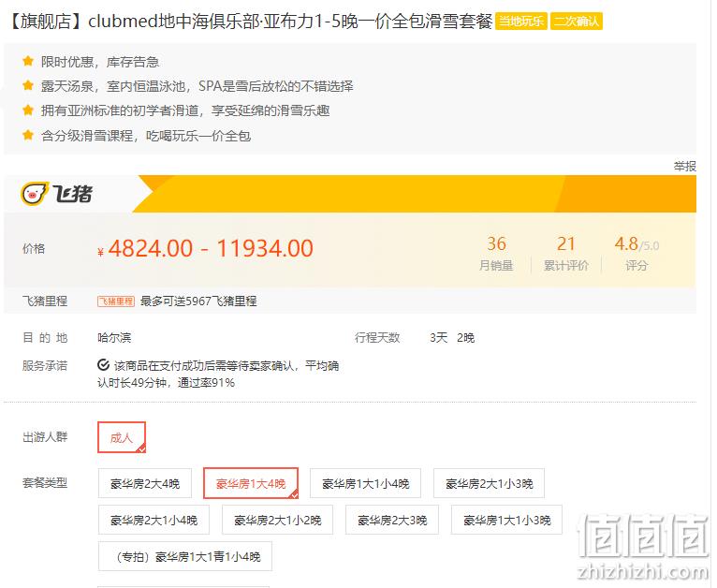
Task: Choose package 豪华房2大4晚
Action: [145, 483]
